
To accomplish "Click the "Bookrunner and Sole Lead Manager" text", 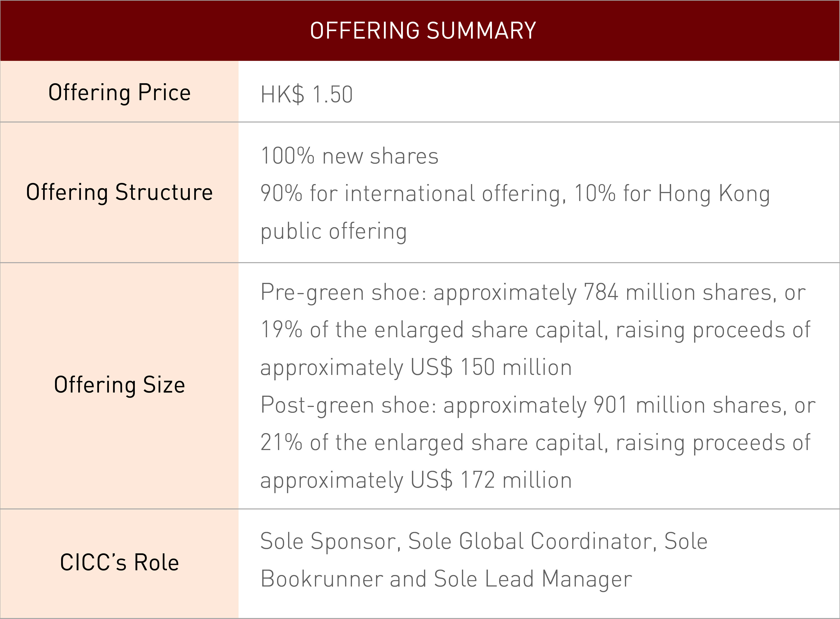I will pos(446,579).
